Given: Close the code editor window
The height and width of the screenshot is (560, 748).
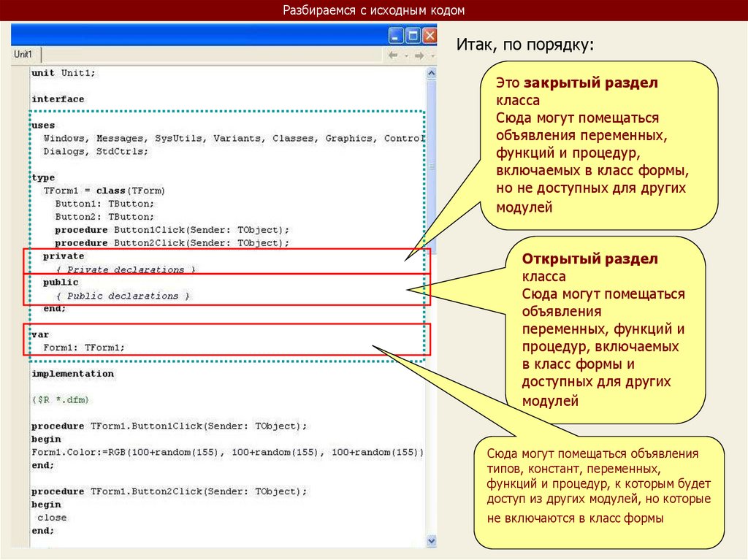Looking at the screenshot, I should [x=430, y=36].
